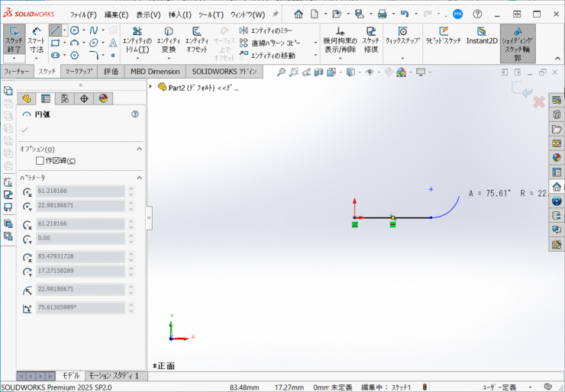Click the エンティティオフセット tool
This screenshot has height=392, width=565.
coord(197,43)
